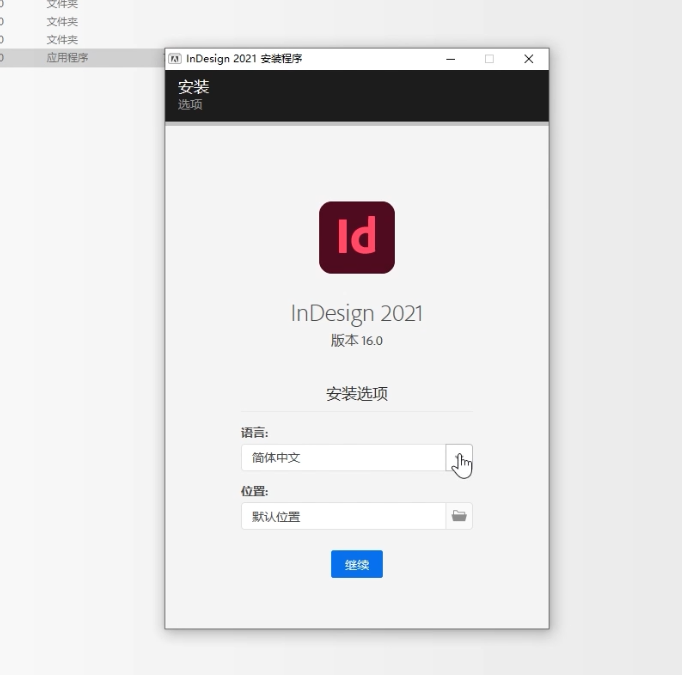The width and height of the screenshot is (682, 675).
Task: Click the InDesign 2021 product title text
Action: [357, 314]
